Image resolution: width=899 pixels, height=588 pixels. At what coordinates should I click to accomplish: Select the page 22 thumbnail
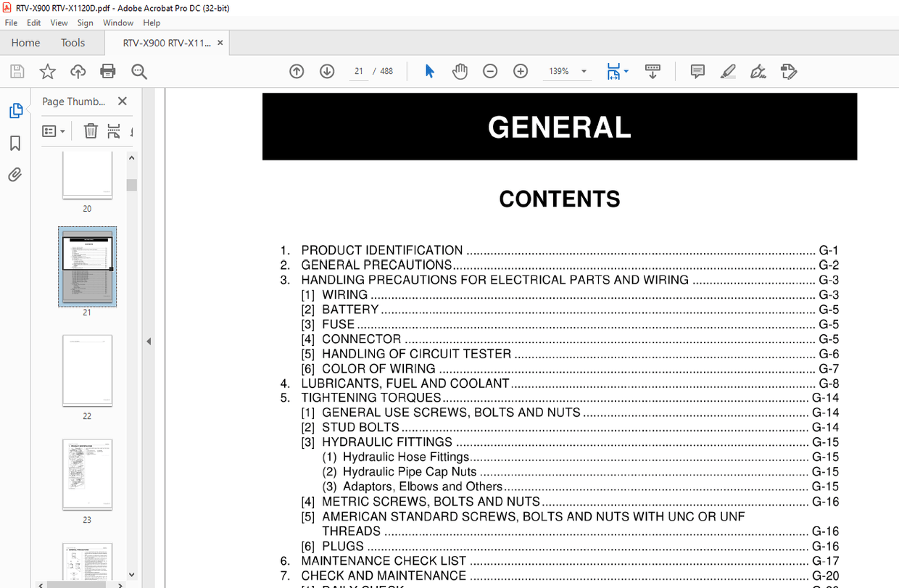coord(87,370)
